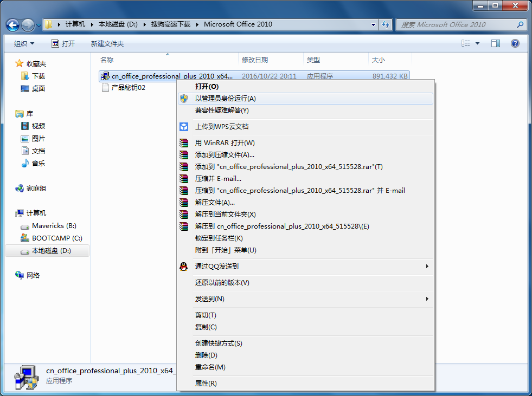Open the change view dropdown arrow
This screenshot has height=396, width=532.
(477, 43)
